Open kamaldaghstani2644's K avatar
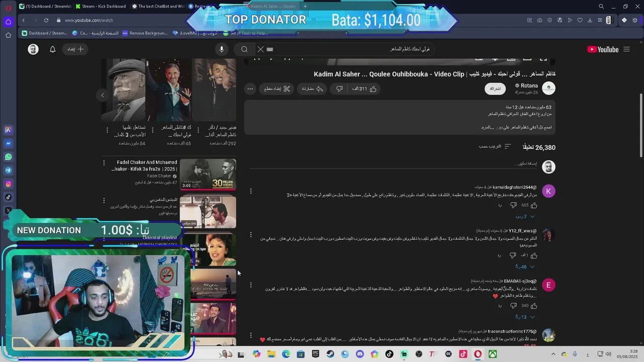This screenshot has width=644, height=362. [548, 191]
